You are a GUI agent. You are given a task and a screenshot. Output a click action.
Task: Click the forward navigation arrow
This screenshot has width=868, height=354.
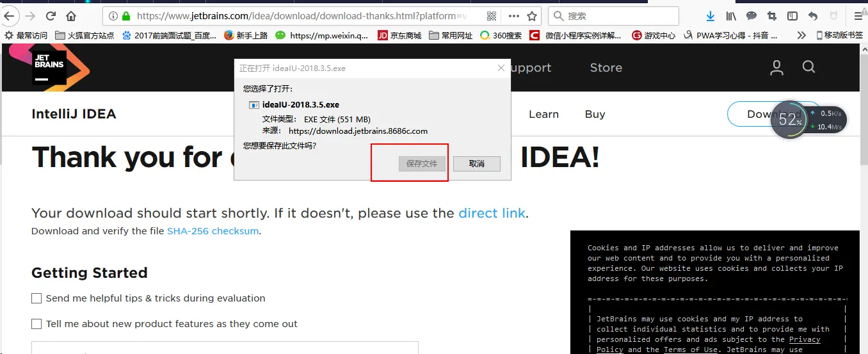pyautogui.click(x=29, y=16)
